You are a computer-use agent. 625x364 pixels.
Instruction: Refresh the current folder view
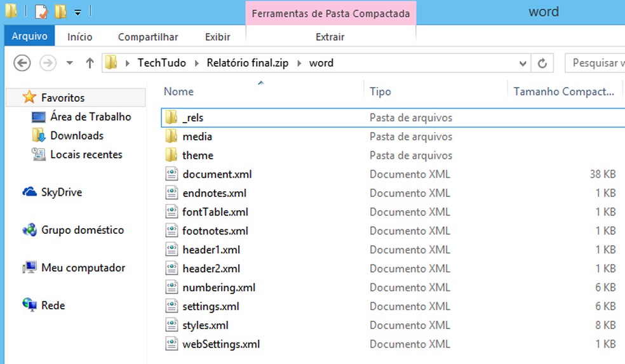point(542,63)
